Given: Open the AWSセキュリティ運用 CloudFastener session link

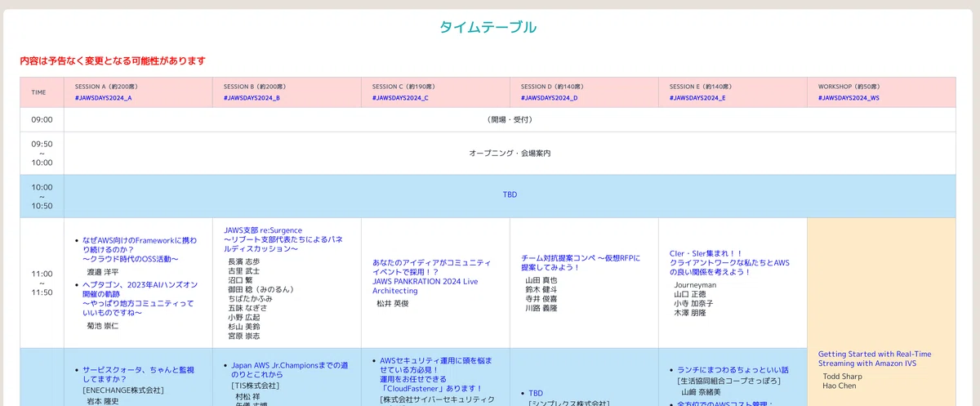Looking at the screenshot, I should tap(436, 374).
